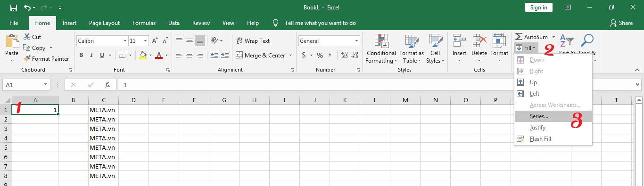Image resolution: width=644 pixels, height=186 pixels.
Task: Click the Increase Decimal icon
Action: coord(344,56)
